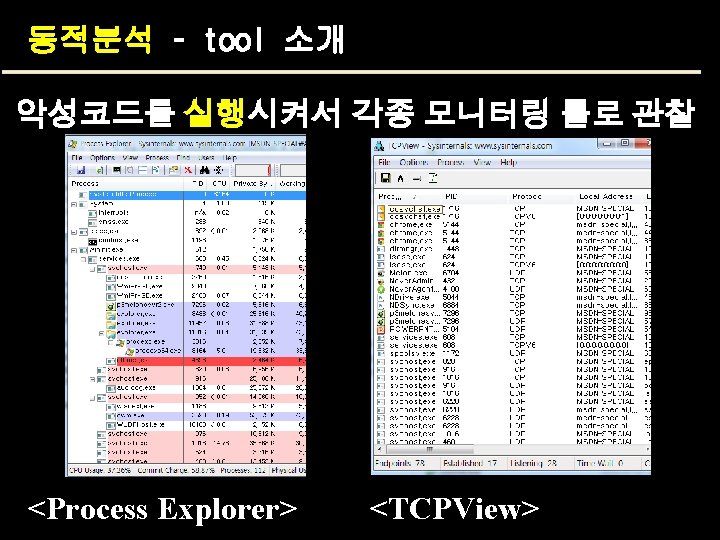Sort by CPU column in Process Explorer
This screenshot has width=720, height=540.
219,184
